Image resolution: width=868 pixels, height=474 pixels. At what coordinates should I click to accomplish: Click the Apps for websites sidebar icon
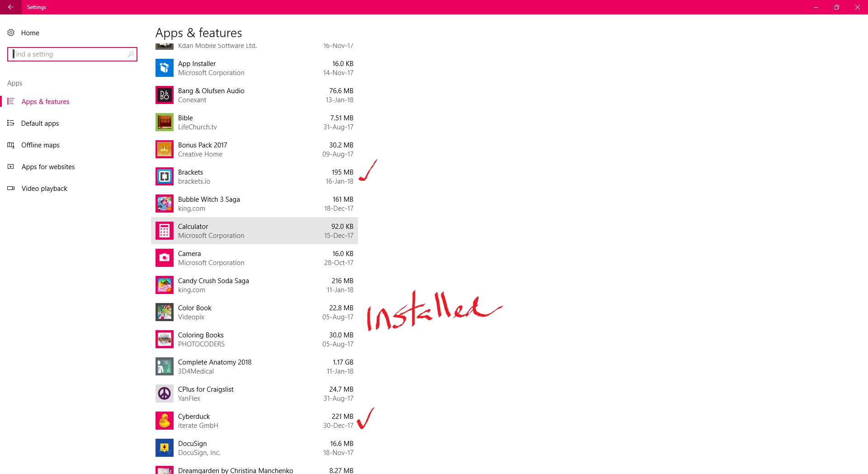pos(11,166)
